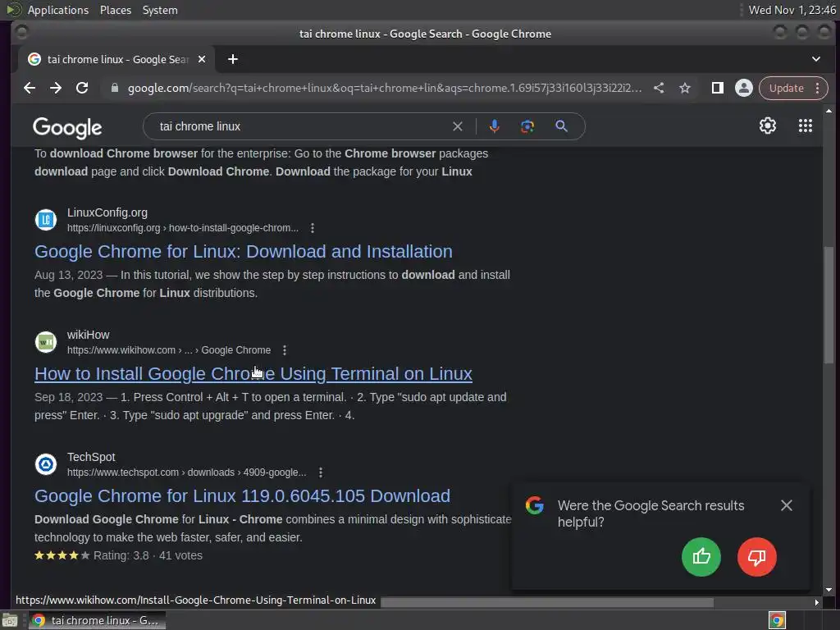Open More options for the LinuxConfig.org result

313,228
